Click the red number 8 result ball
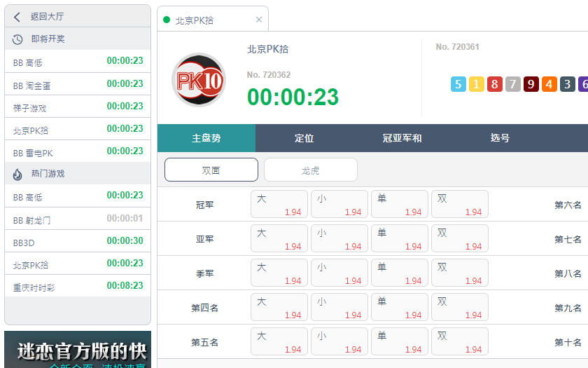Viewport: 588px width, 368px height. [495, 85]
